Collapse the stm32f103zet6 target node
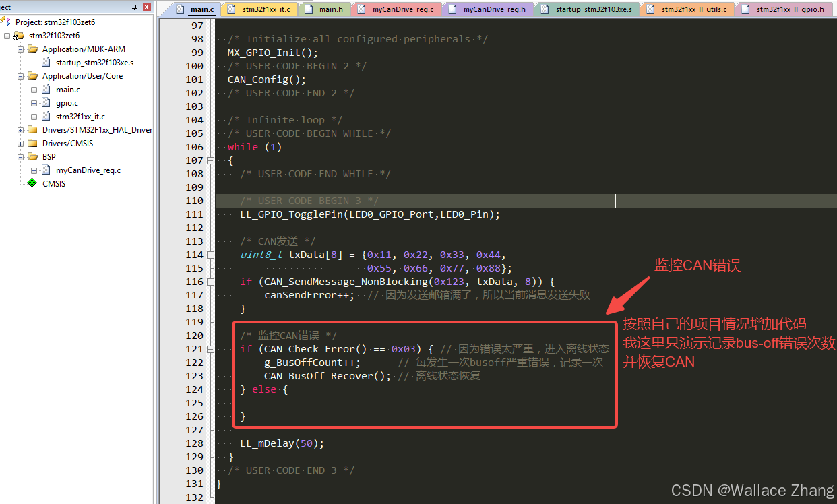Screen dimensions: 837x504 click(x=7, y=36)
